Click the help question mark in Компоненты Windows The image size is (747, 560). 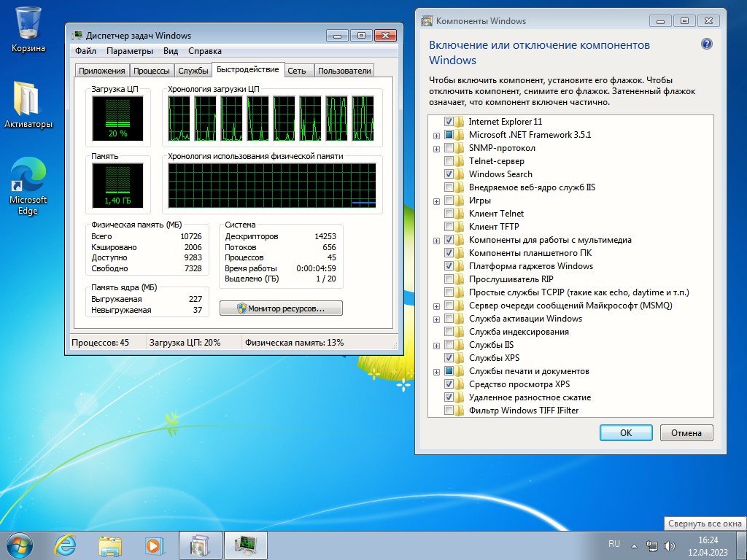[706, 44]
